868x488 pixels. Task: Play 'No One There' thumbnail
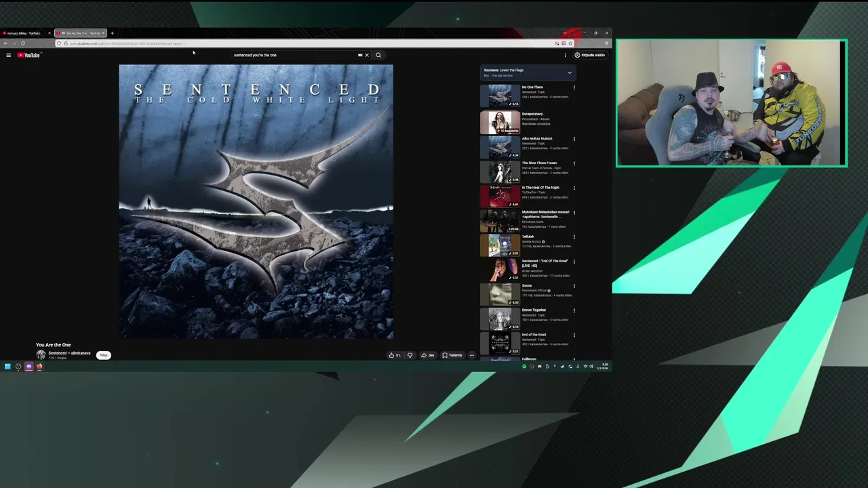pyautogui.click(x=500, y=96)
